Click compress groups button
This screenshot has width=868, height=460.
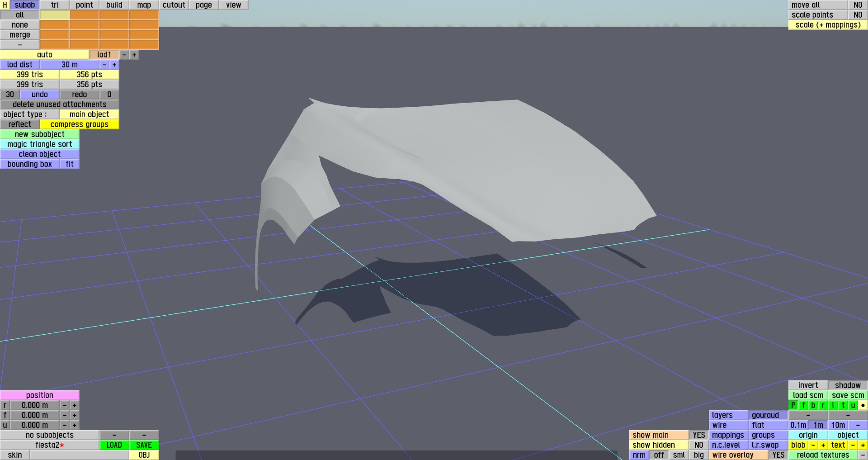(x=80, y=124)
